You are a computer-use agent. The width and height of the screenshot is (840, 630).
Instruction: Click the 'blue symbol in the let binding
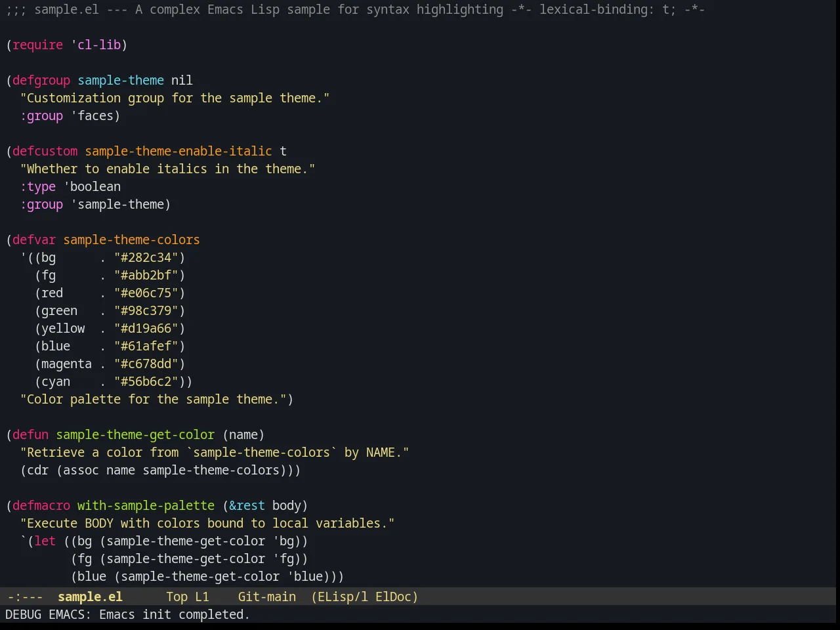[x=304, y=576]
